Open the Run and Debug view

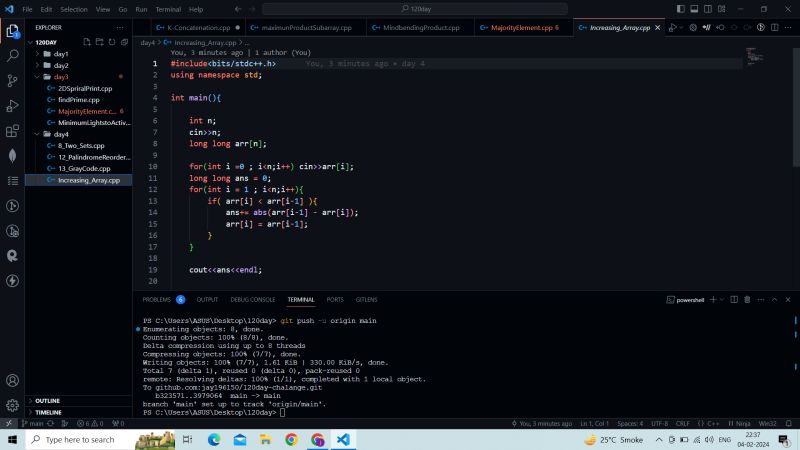click(x=12, y=106)
